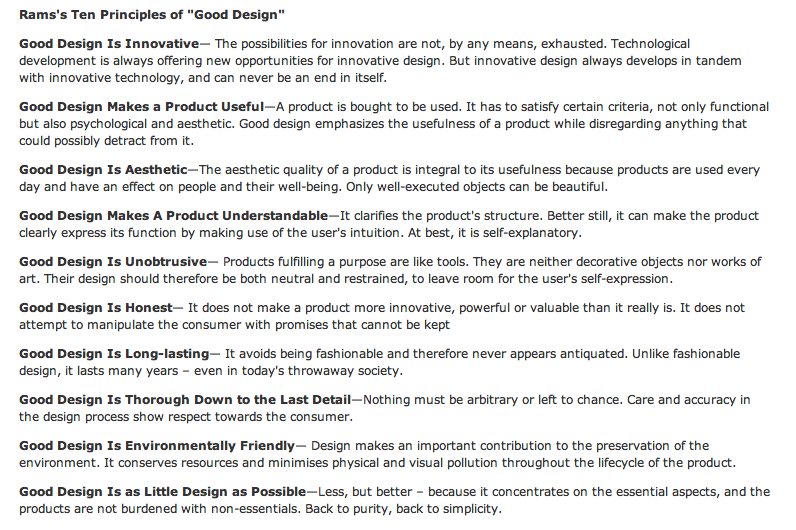Click the heading Good Design Makes A Product Understandable
This screenshot has width=796, height=530.
pyautogui.click(x=174, y=216)
